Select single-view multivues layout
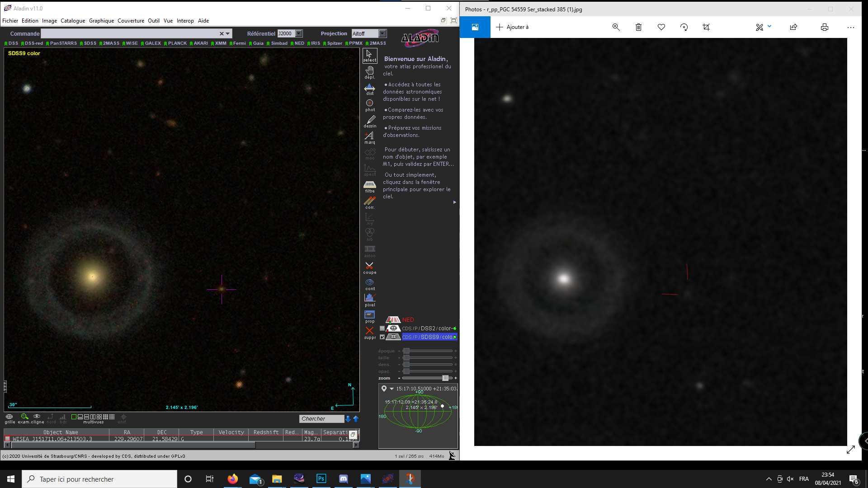 click(74, 417)
